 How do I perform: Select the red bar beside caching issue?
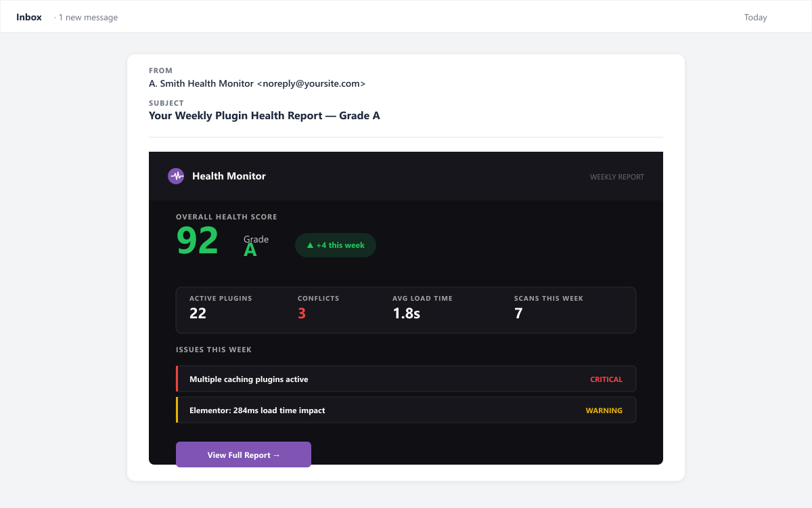click(177, 379)
